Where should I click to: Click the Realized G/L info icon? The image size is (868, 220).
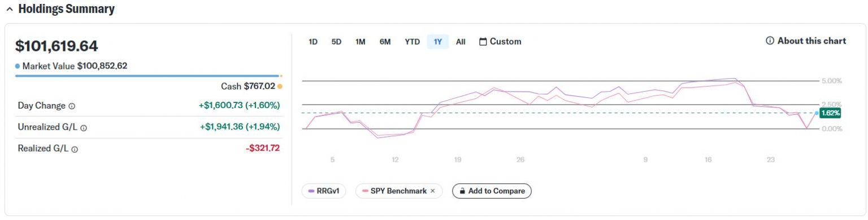click(x=75, y=149)
